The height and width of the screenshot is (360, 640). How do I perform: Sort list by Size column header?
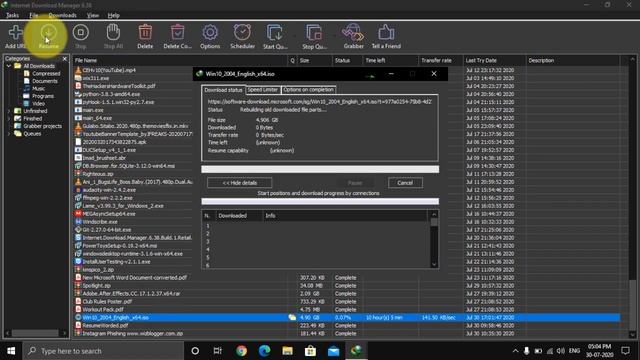coord(314,60)
